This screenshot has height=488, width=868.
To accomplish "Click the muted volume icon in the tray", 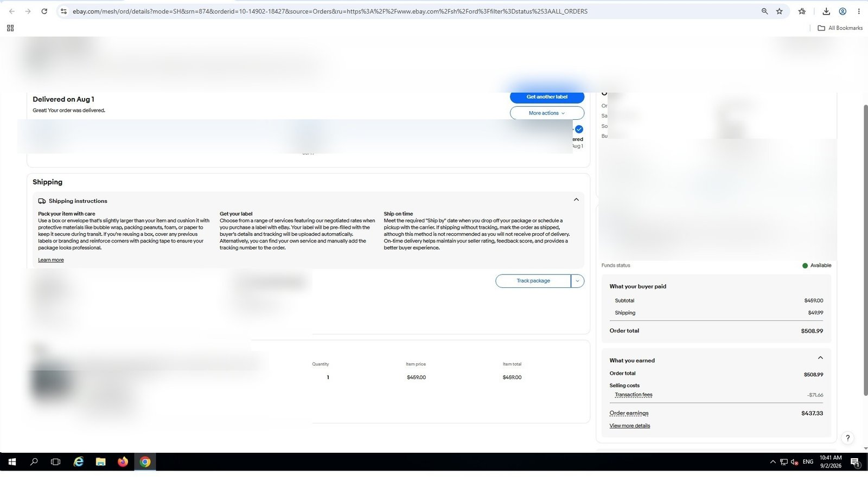I will click(795, 462).
